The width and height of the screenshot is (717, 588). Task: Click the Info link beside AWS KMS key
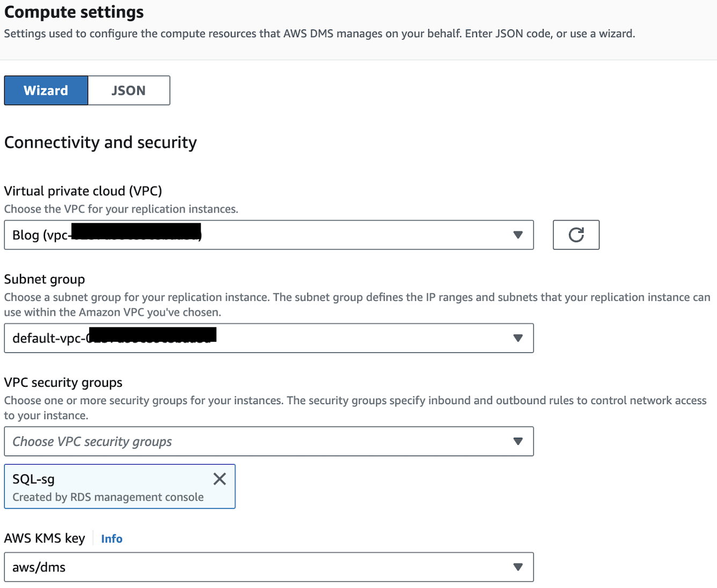(111, 539)
